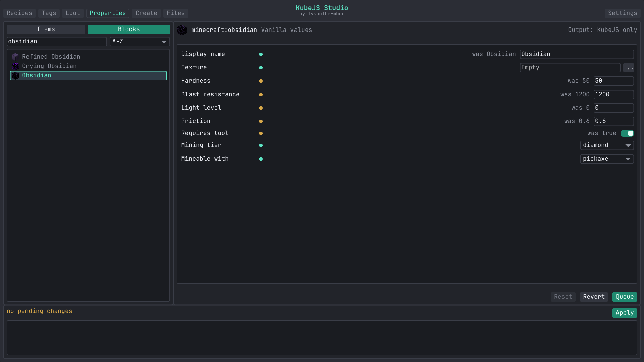Click the was 1200 label
This screenshot has height=362, width=644.
click(x=575, y=95)
